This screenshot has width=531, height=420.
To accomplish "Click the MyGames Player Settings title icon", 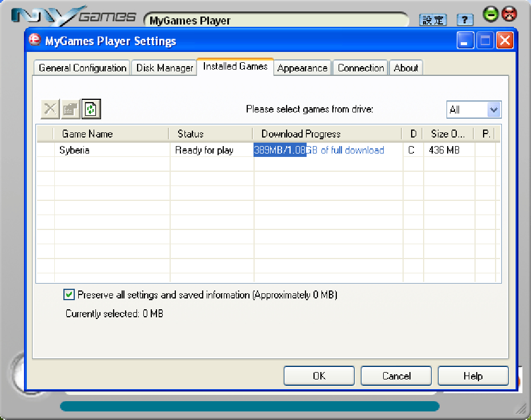I will [35, 41].
